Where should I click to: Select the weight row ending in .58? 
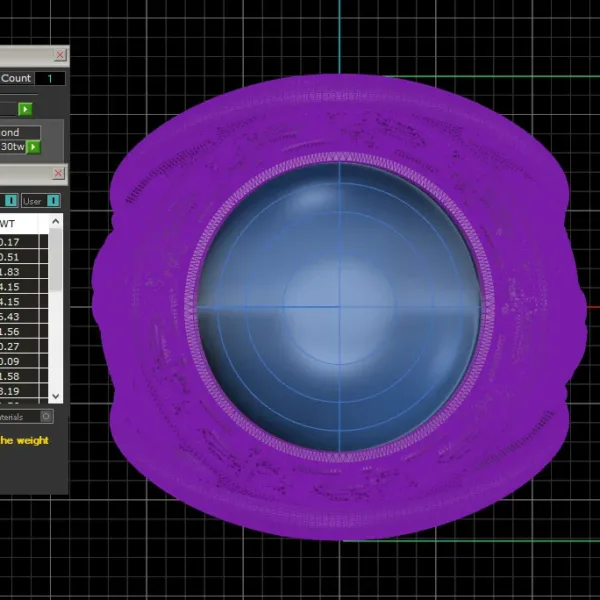pyautogui.click(x=24, y=376)
